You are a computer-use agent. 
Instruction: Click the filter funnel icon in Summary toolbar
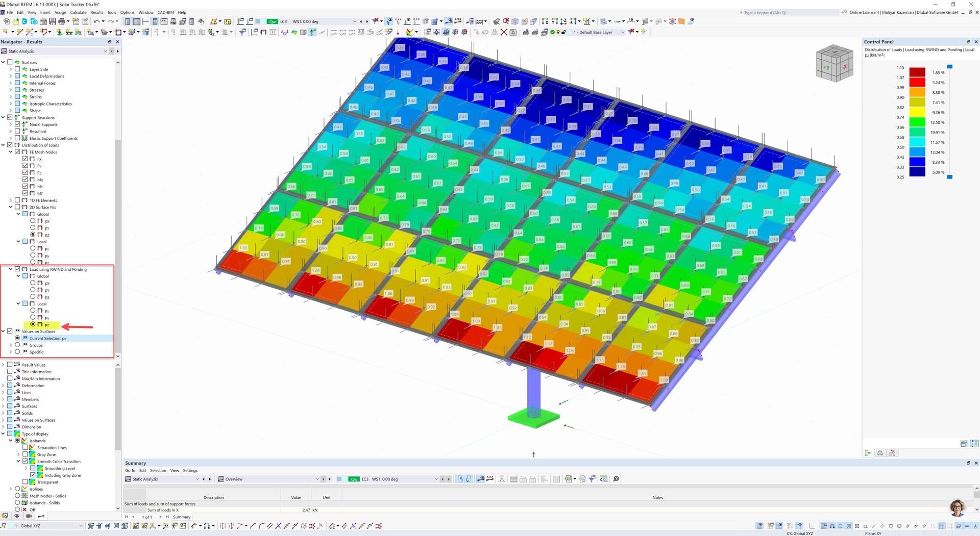[x=592, y=479]
